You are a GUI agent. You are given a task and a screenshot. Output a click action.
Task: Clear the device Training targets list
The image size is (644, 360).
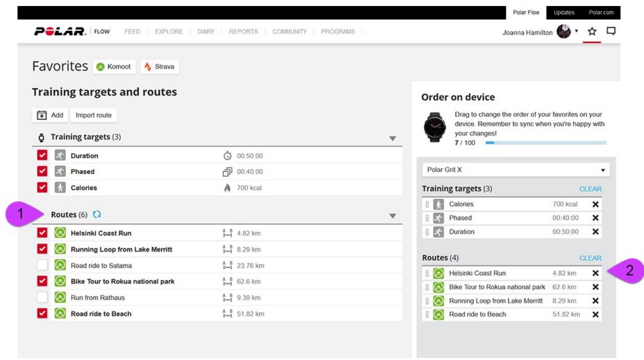click(x=590, y=189)
